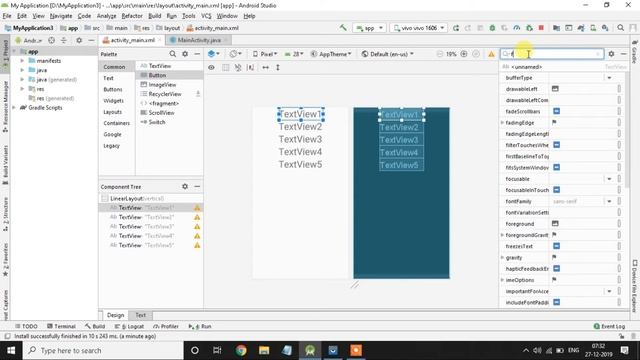Click warning icon on TextView1 tree row
The width and height of the screenshot is (640, 360).
click(x=197, y=208)
